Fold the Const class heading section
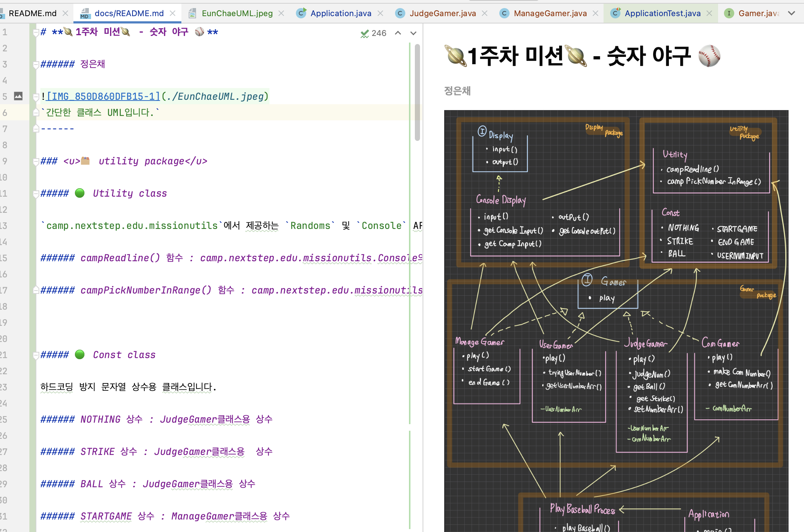The image size is (804, 532). (36, 355)
